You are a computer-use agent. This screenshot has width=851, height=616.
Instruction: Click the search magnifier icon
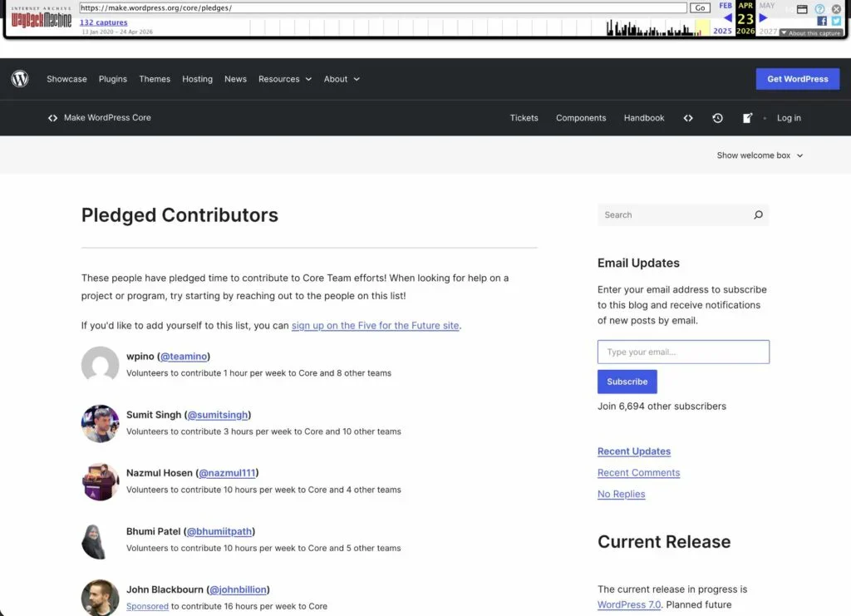(758, 215)
